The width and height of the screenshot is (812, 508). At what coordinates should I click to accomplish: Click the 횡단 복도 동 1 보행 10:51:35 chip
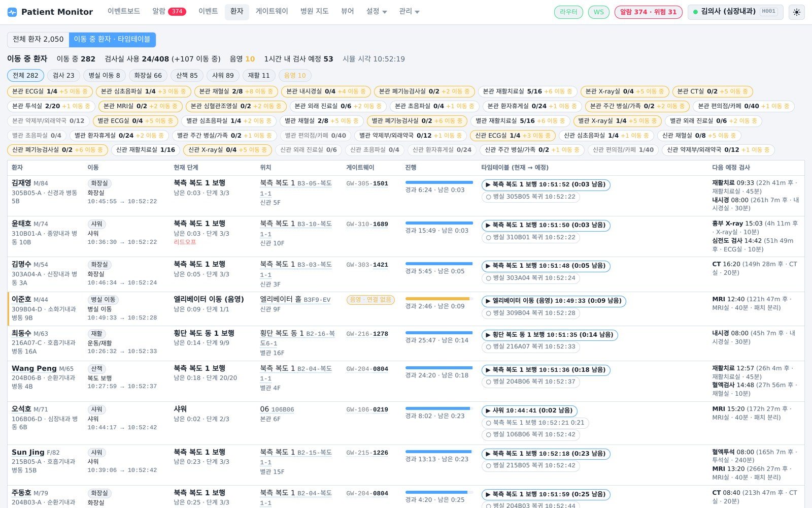(550, 335)
